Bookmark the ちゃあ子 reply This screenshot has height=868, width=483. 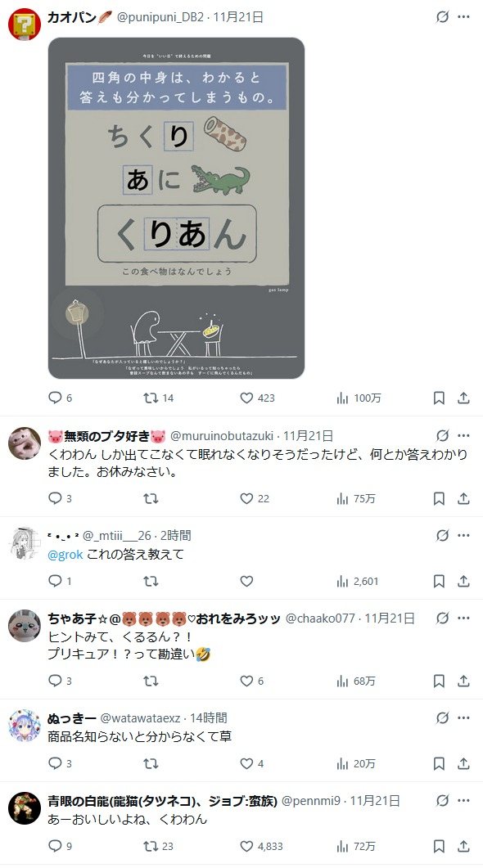click(439, 681)
